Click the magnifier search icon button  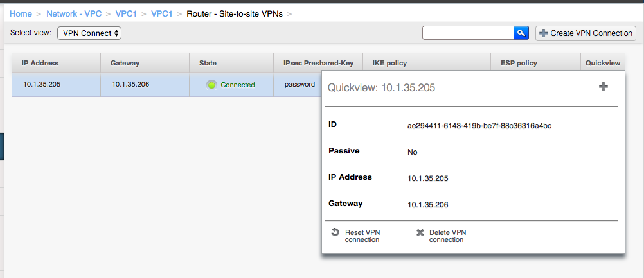point(521,33)
